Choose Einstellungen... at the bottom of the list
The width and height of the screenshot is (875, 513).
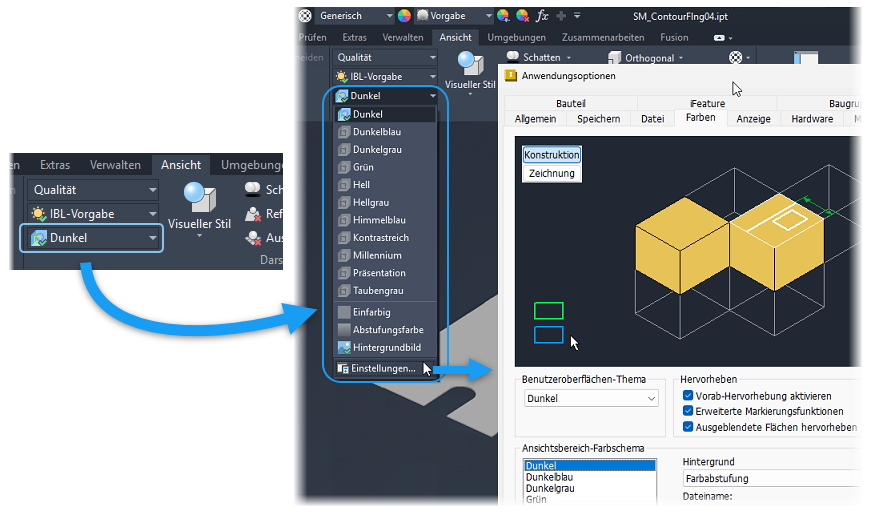click(x=385, y=368)
